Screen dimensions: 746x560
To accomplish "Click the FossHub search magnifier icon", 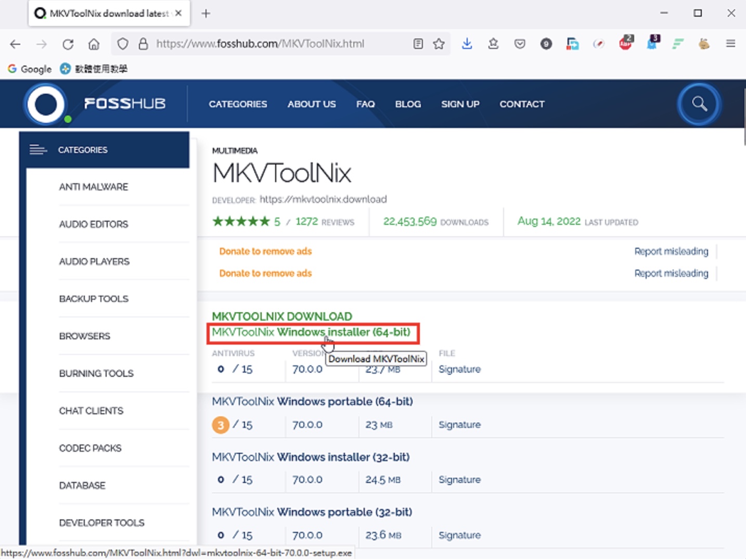I will click(699, 104).
